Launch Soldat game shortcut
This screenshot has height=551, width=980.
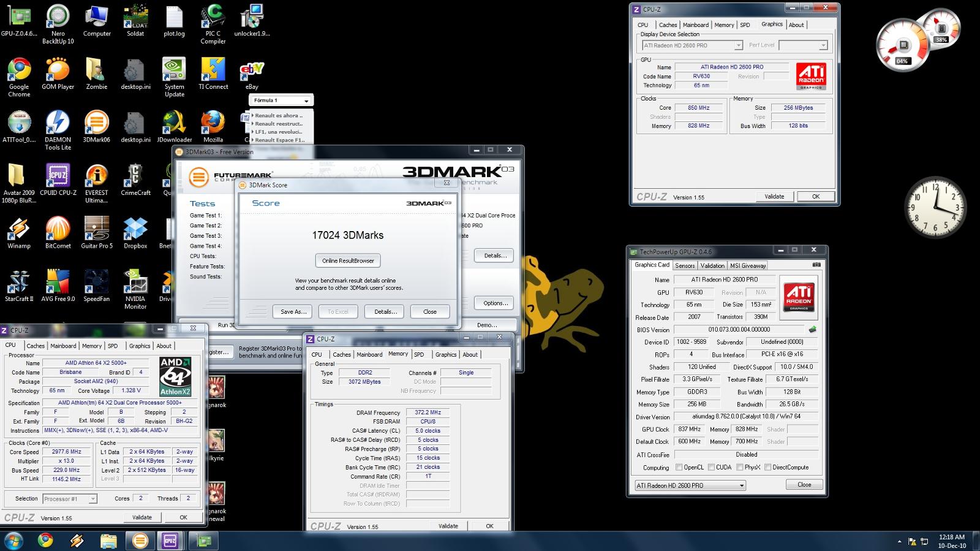coord(135,21)
